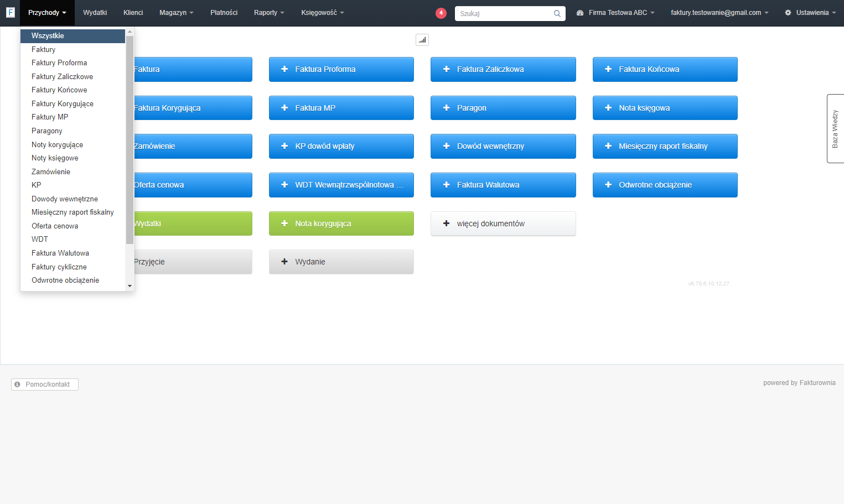Create a KP dowód wpłaty document

[x=341, y=146]
